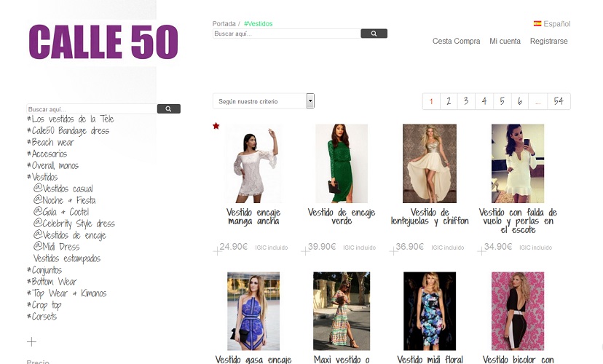Go to page 1
Screen dimensions: 603x364
click(431, 101)
